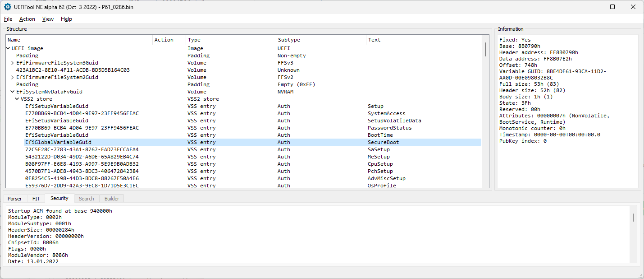644x279 pixels.
Task: Switch to the Parser tab
Action: (15, 198)
